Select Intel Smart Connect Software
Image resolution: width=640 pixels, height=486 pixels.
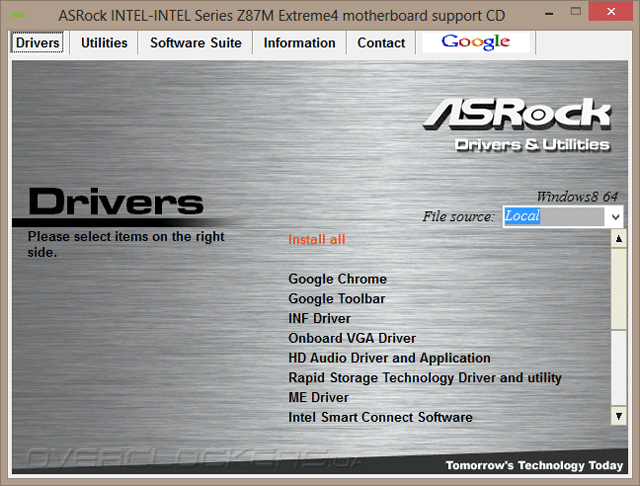coord(380,417)
